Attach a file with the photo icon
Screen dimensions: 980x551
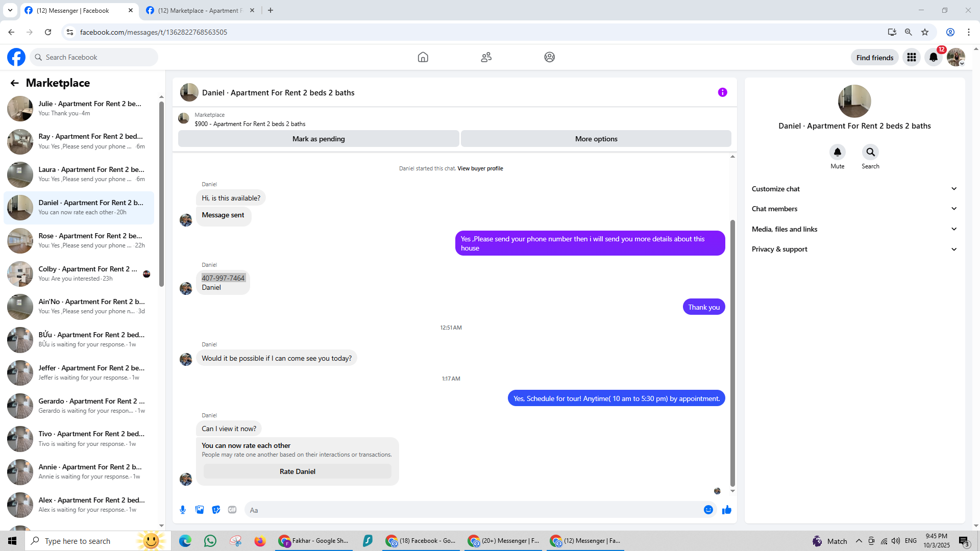click(200, 510)
